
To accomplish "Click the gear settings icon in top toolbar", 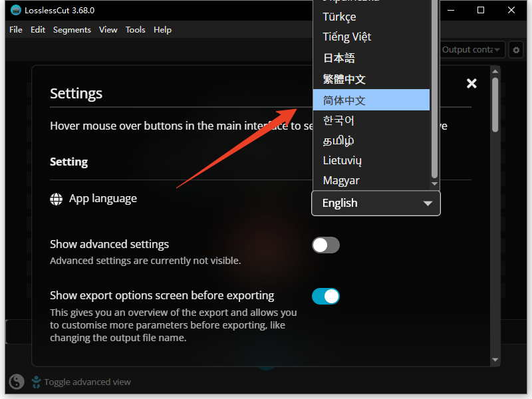I will 515,50.
